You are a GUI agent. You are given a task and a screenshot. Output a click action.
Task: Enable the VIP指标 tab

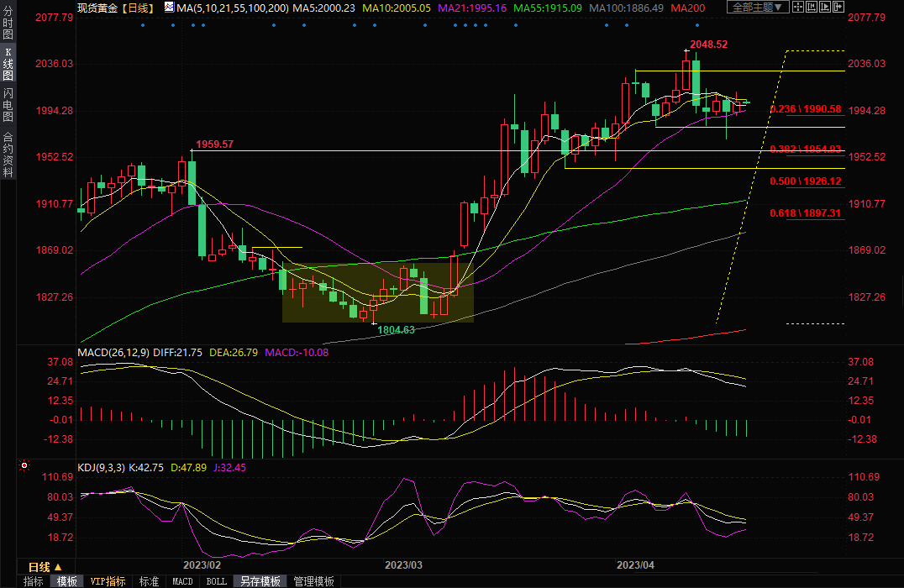[108, 581]
